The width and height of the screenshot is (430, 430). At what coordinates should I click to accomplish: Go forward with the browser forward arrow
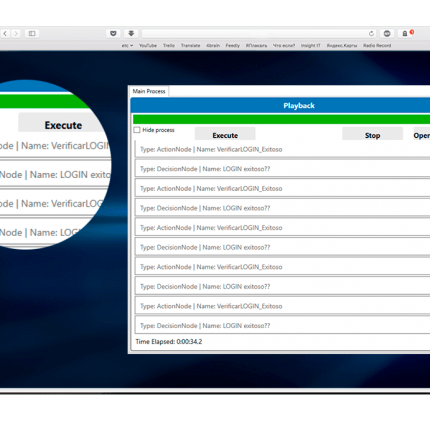point(16,33)
